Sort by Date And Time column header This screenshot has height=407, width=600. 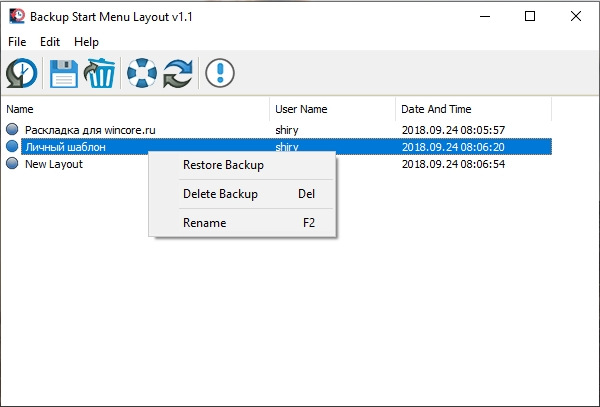(474, 109)
